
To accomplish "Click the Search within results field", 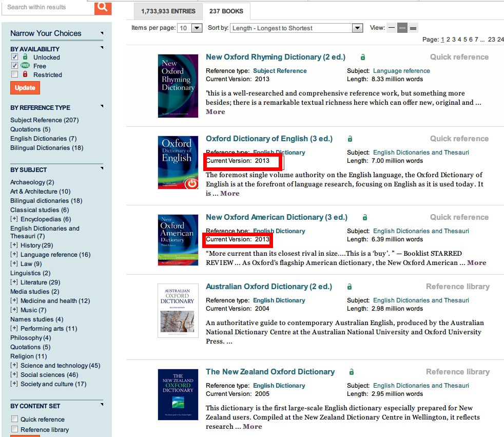I will pos(48,8).
